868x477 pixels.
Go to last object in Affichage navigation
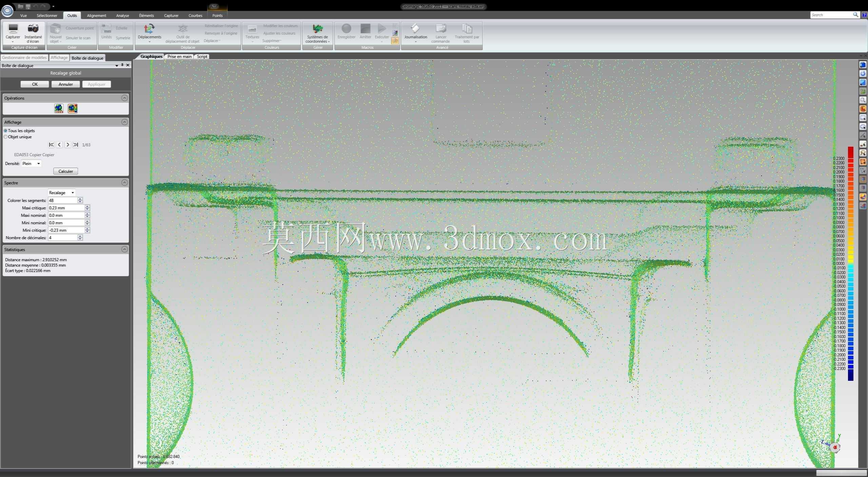pyautogui.click(x=76, y=145)
